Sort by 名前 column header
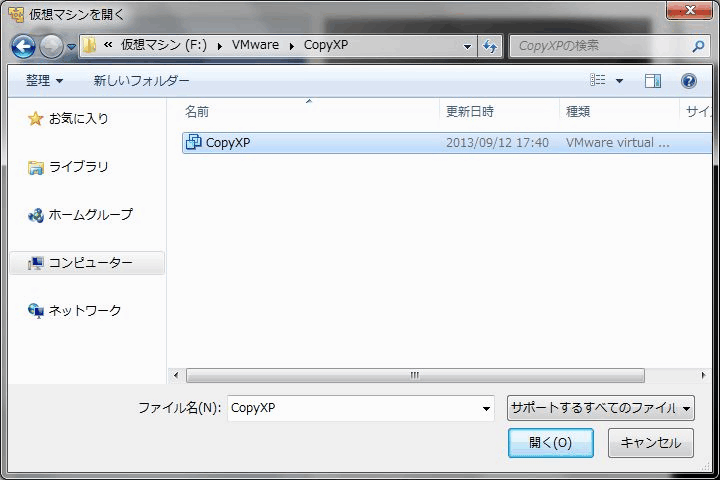 click(x=197, y=112)
